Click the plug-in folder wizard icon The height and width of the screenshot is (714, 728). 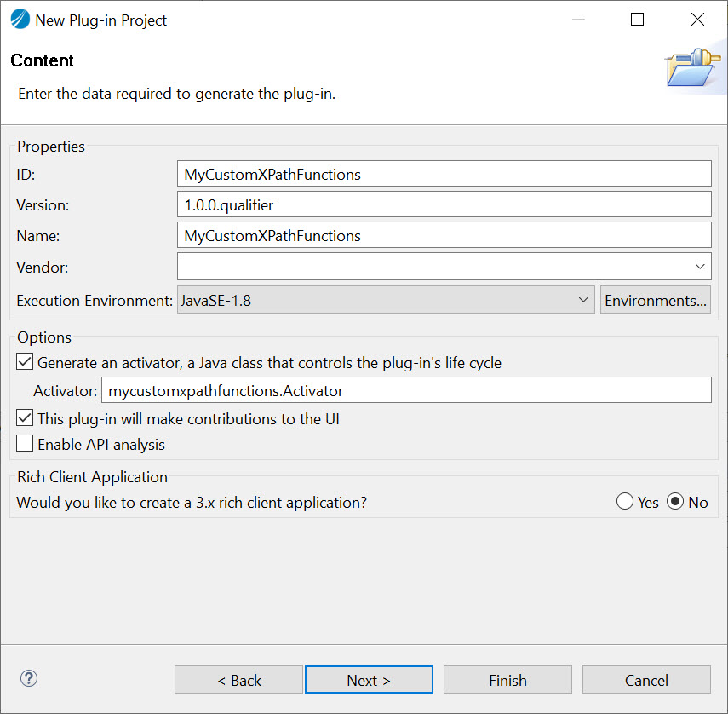pos(691,68)
